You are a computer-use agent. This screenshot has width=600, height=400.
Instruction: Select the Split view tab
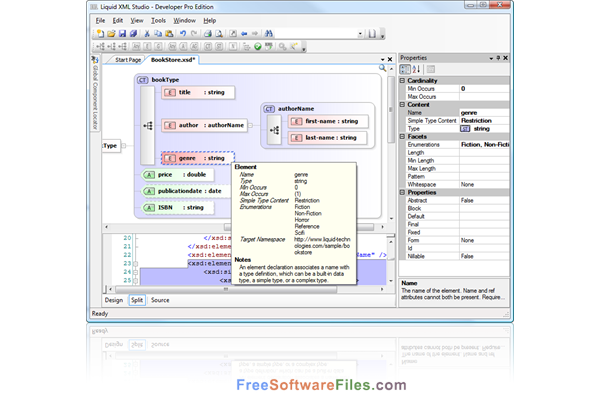137,300
